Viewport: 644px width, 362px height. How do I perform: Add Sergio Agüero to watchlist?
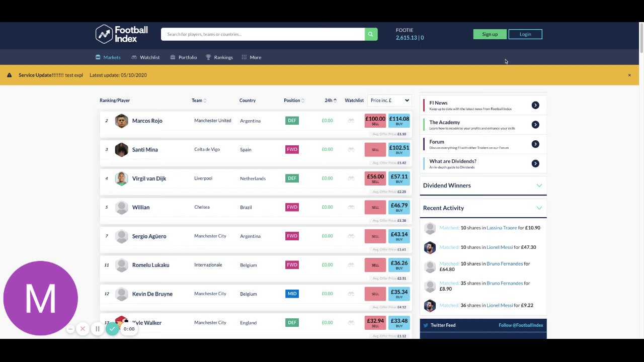(x=351, y=236)
